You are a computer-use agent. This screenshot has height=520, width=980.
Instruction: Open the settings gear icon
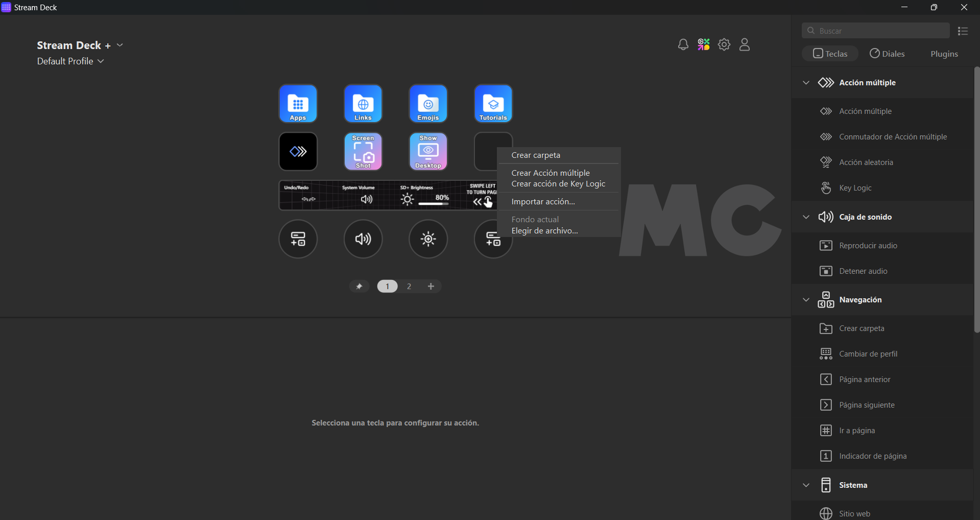[724, 45]
